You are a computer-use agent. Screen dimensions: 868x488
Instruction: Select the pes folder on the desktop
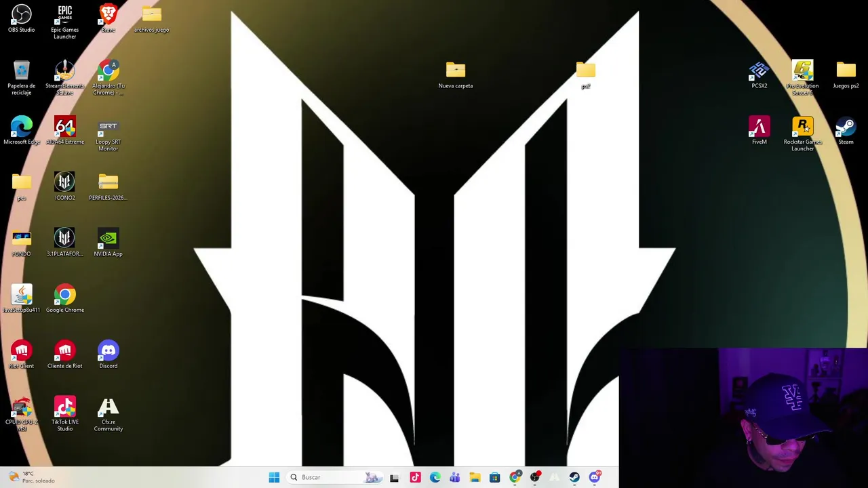point(21,187)
